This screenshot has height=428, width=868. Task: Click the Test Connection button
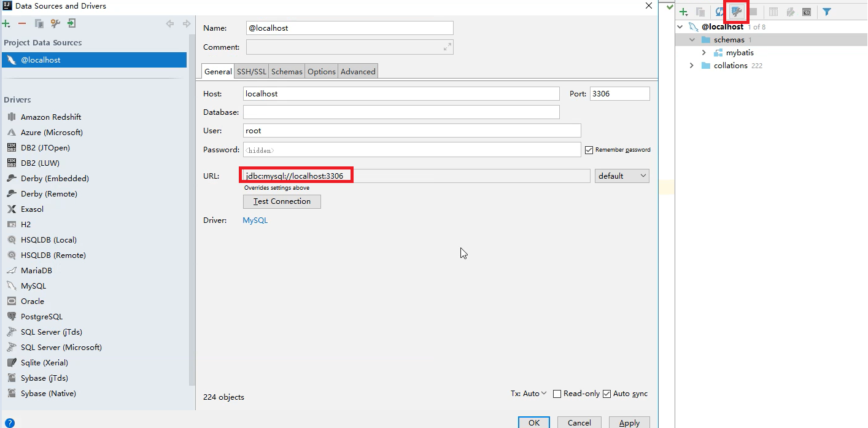point(282,201)
